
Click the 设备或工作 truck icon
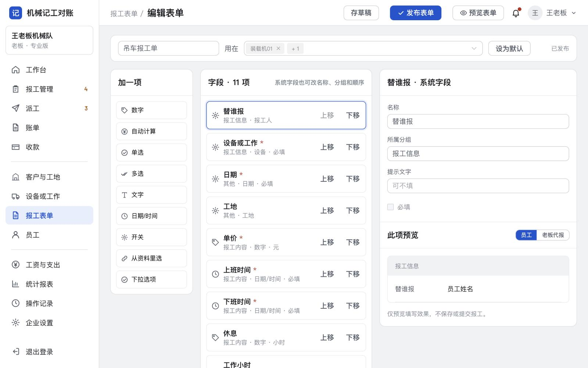tap(15, 197)
